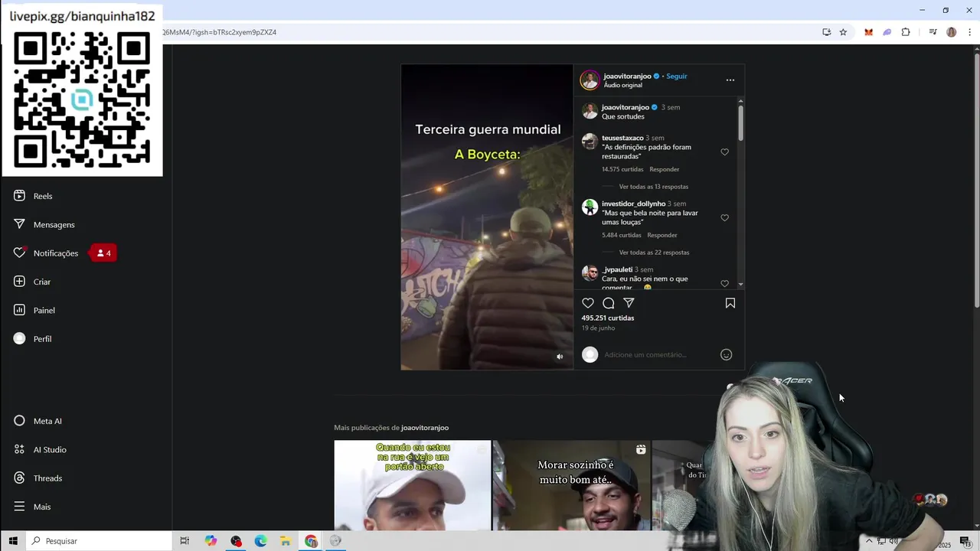
Task: Bookmark this page with the star
Action: click(x=843, y=32)
